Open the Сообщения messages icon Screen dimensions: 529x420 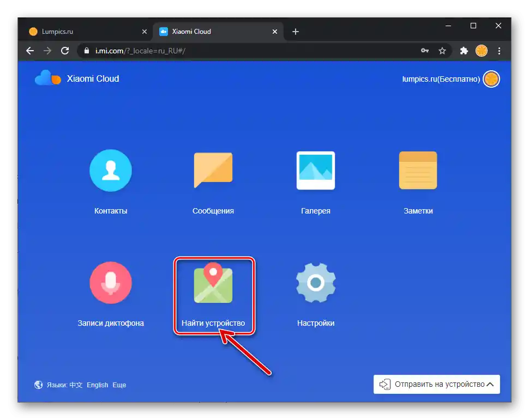point(213,170)
